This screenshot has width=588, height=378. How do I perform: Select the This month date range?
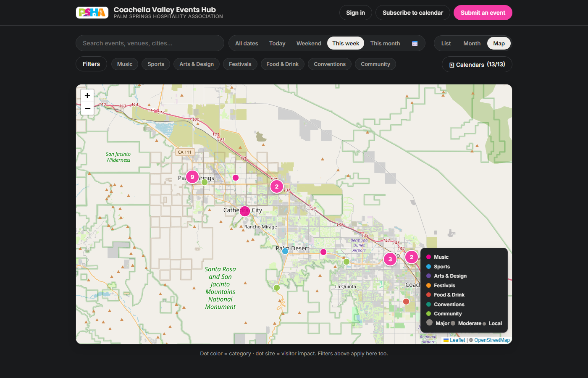385,43
